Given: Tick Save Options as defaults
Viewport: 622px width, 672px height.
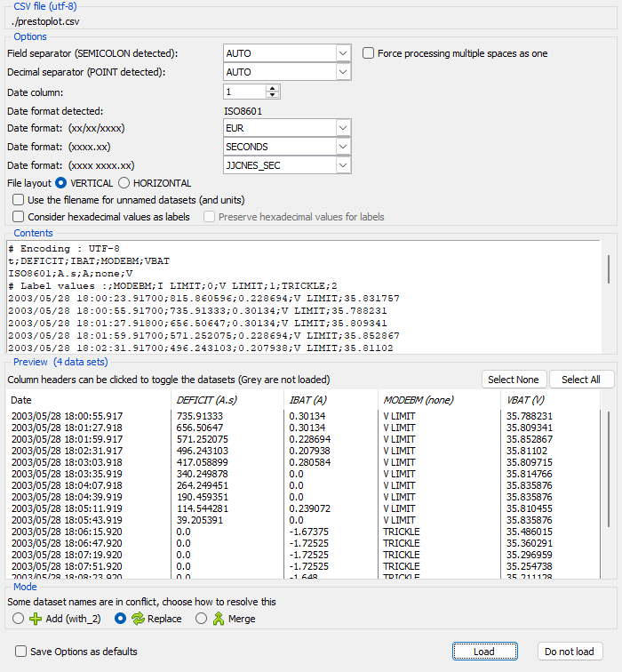Looking at the screenshot, I should click(20, 652).
